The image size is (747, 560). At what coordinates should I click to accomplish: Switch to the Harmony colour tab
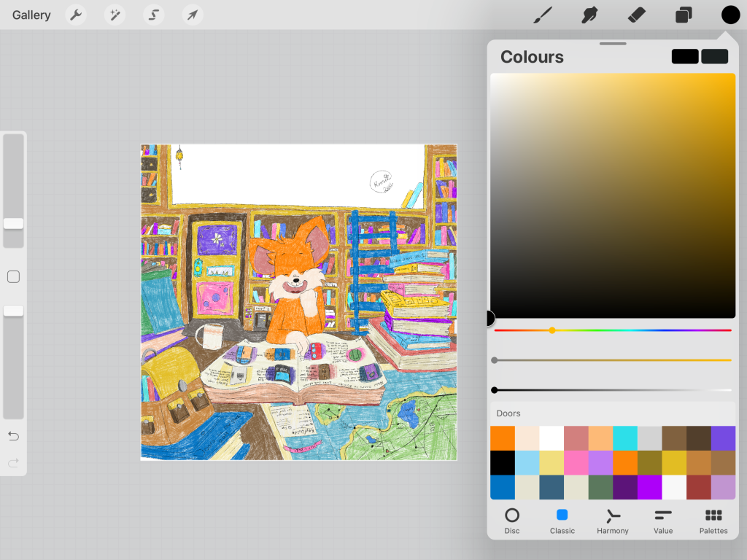pyautogui.click(x=612, y=521)
